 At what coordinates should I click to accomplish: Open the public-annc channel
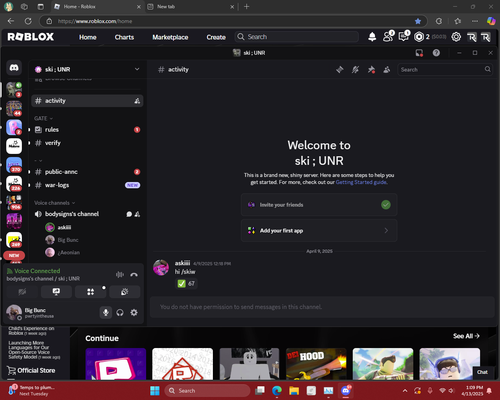tap(87, 172)
